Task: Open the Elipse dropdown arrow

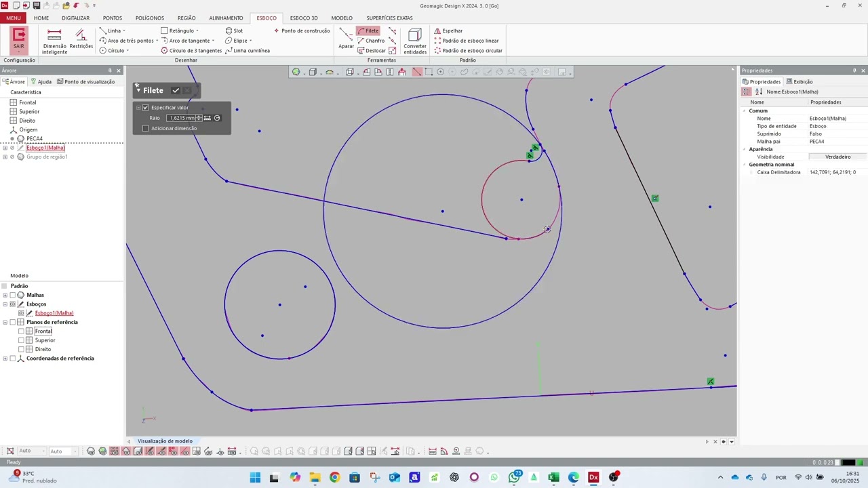Action: point(251,41)
